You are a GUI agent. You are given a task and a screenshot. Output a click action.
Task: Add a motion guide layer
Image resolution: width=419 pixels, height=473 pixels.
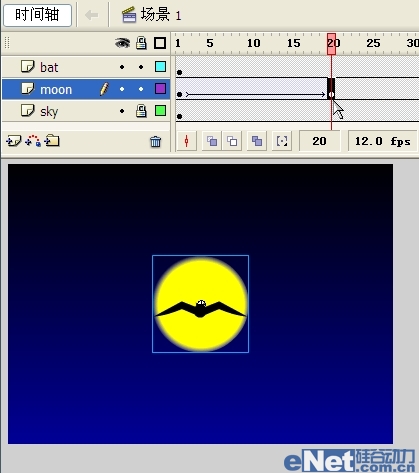pos(33,141)
